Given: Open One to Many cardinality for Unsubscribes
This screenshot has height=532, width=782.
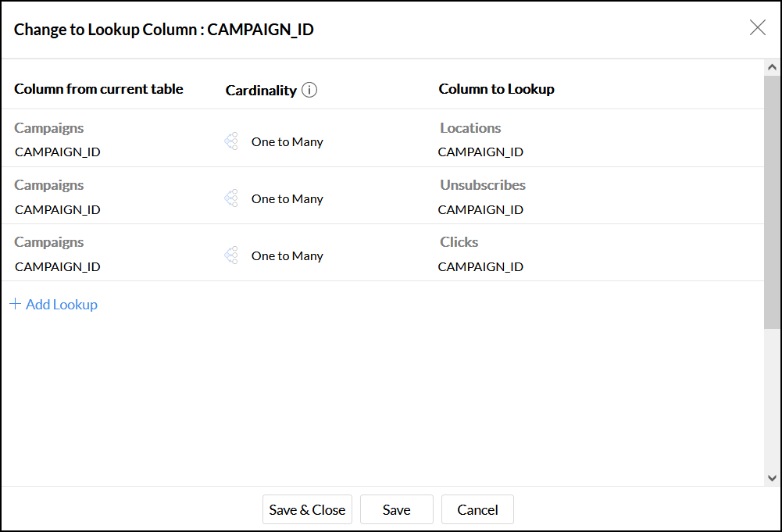Looking at the screenshot, I should tap(287, 199).
